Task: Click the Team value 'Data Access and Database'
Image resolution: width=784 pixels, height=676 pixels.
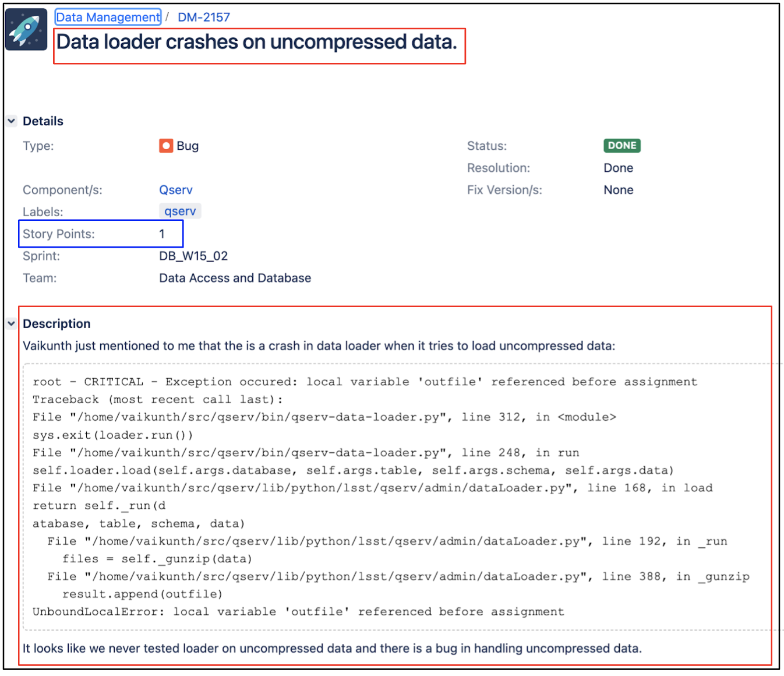Action: [x=235, y=278]
